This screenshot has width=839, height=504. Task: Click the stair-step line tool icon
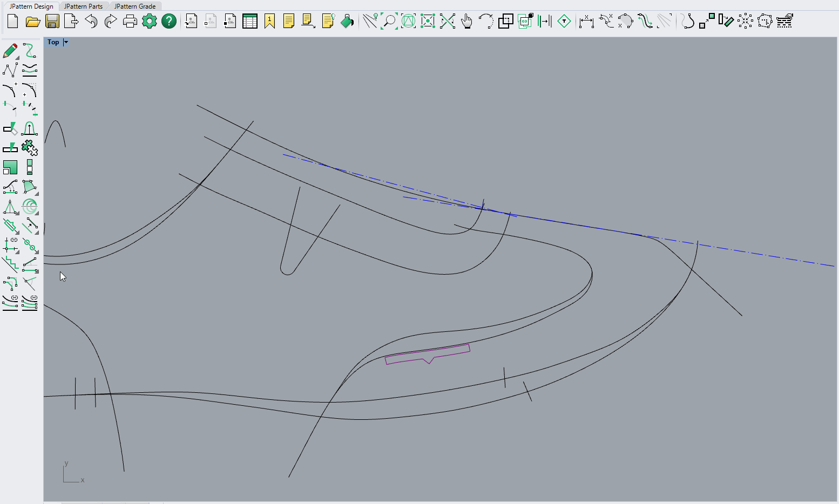click(10, 264)
